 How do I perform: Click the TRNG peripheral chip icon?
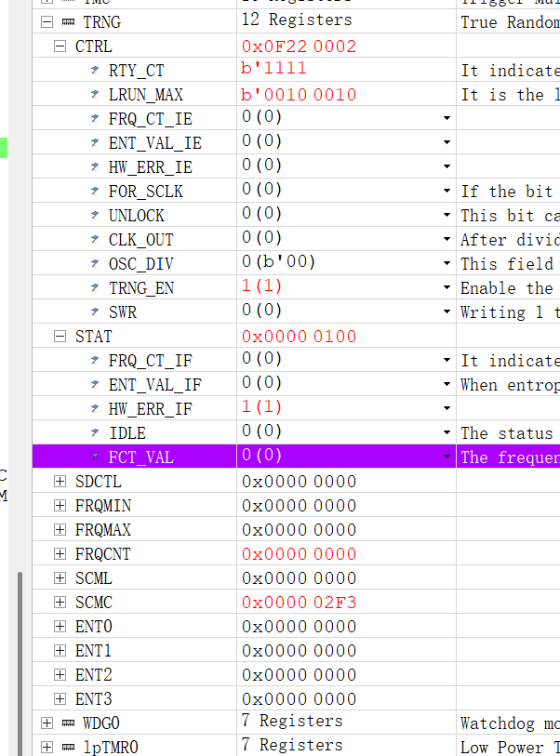(69, 22)
